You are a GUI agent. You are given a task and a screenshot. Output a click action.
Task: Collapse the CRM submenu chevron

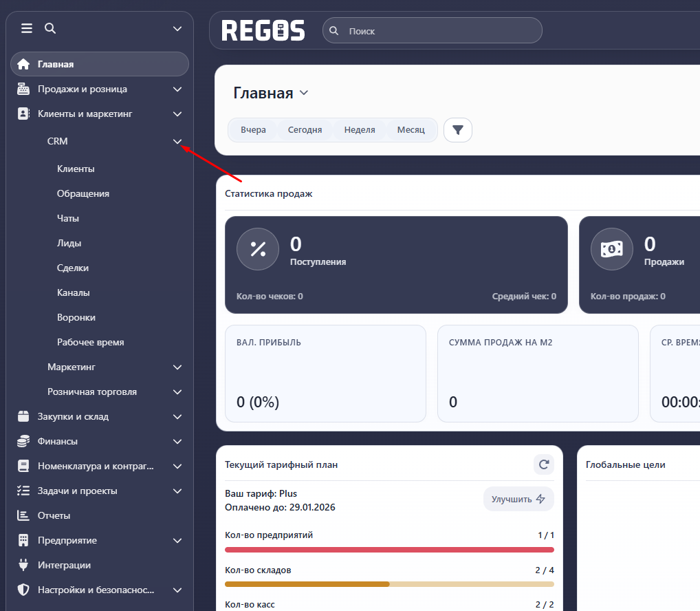coord(177,141)
